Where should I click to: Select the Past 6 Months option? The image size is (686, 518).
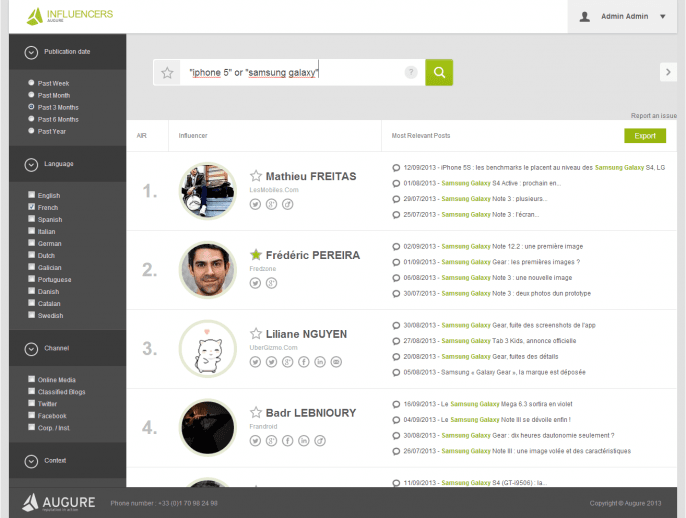coord(31,119)
